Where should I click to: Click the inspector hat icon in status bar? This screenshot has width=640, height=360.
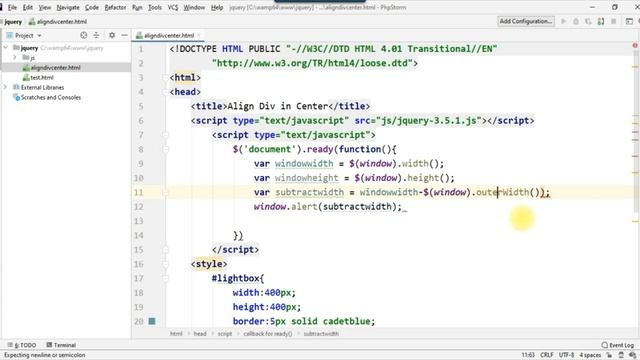coord(621,355)
